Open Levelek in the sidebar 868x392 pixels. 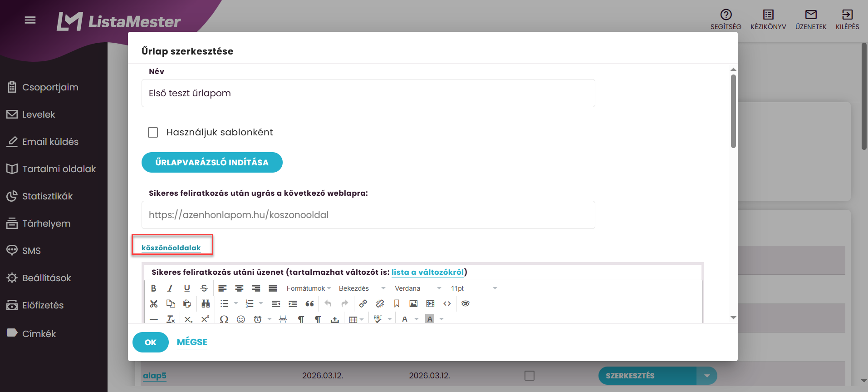31,114
